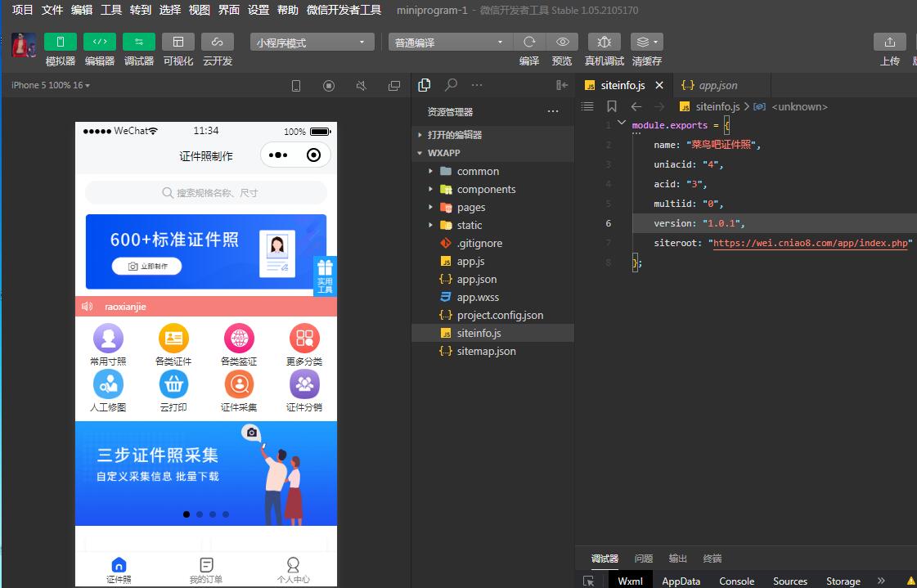Click the bookmark icon in editor breadcrumb

tap(612, 106)
